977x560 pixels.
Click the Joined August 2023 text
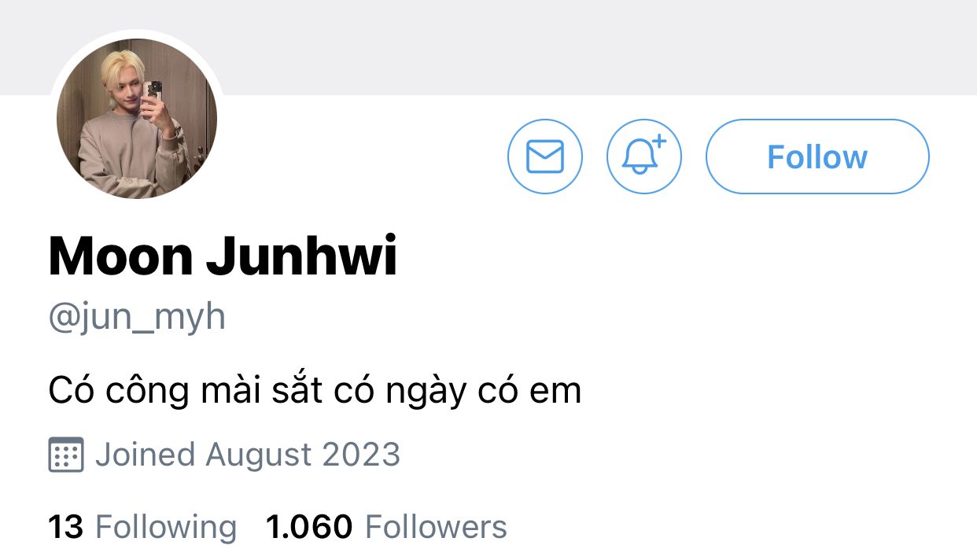(248, 455)
